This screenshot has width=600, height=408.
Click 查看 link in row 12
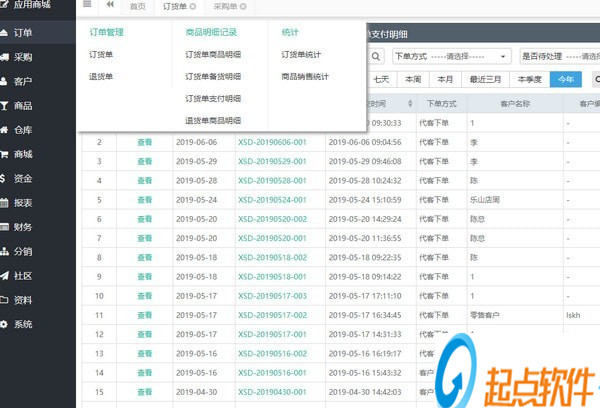coord(145,335)
